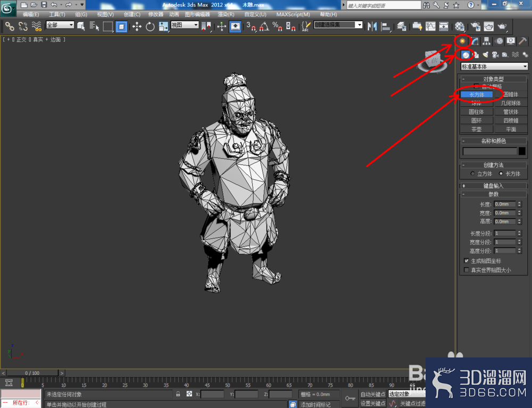Click the Use Pivot Point Center icon
The width and height of the screenshot is (532, 408).
206,26
